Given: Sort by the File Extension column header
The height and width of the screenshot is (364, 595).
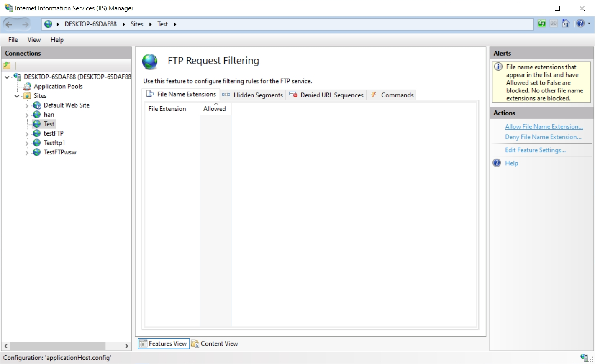Looking at the screenshot, I should (172, 109).
